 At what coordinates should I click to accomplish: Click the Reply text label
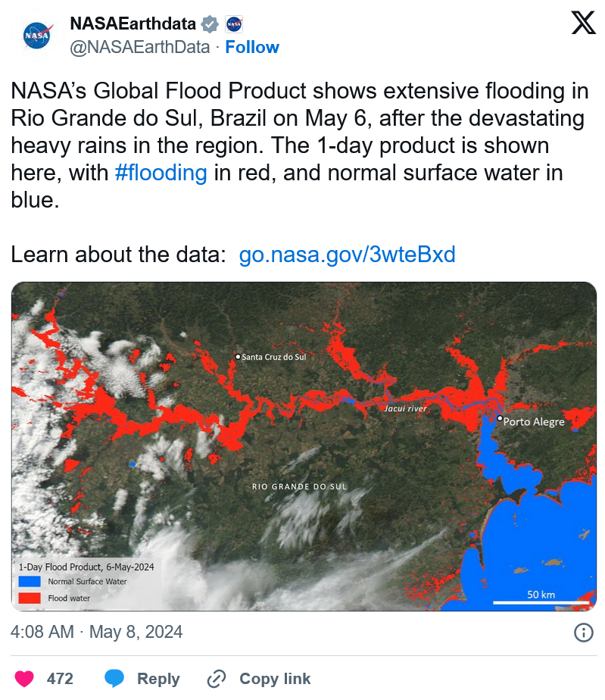158,679
